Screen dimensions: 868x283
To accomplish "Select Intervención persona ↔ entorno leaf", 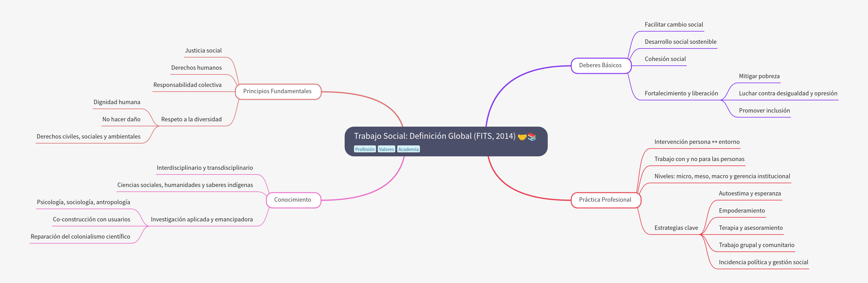I will (x=696, y=142).
